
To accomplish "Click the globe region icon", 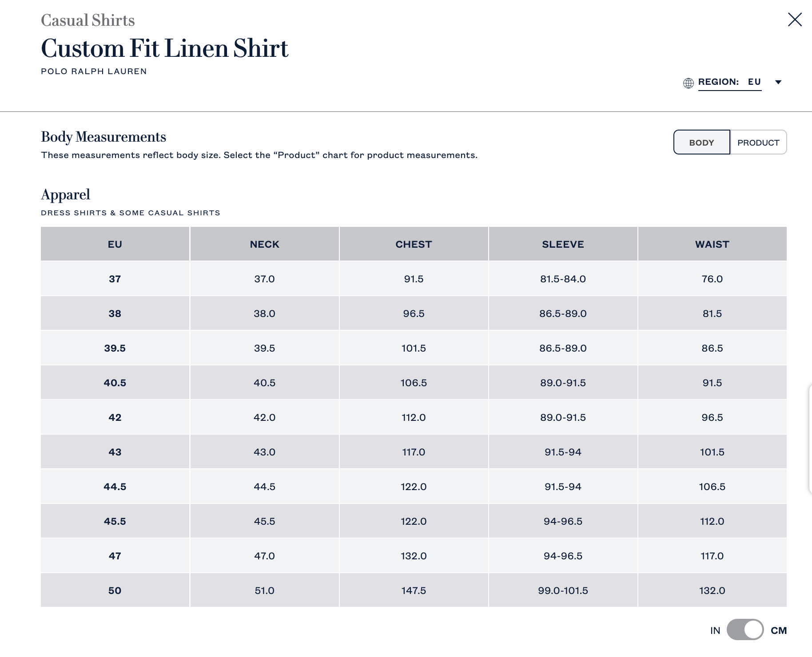I will [x=689, y=83].
